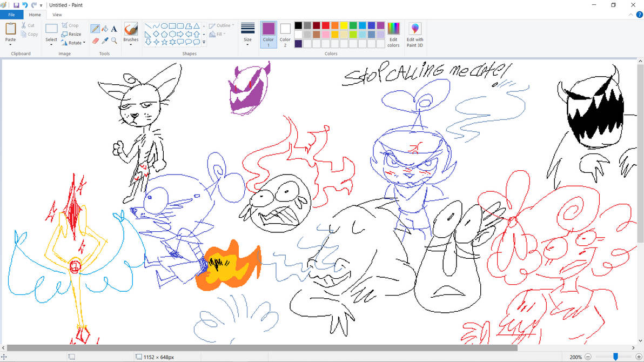Click the 200% zoom level text
The height and width of the screenshot is (362, 644).
pyautogui.click(x=575, y=357)
